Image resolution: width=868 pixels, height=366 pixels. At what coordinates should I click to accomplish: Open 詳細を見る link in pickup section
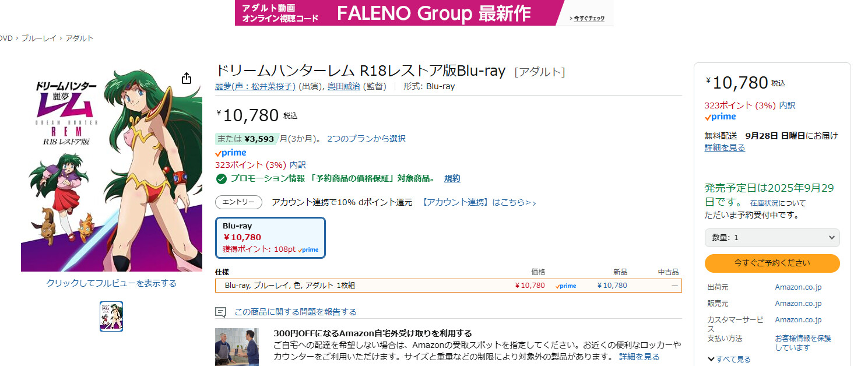click(639, 357)
